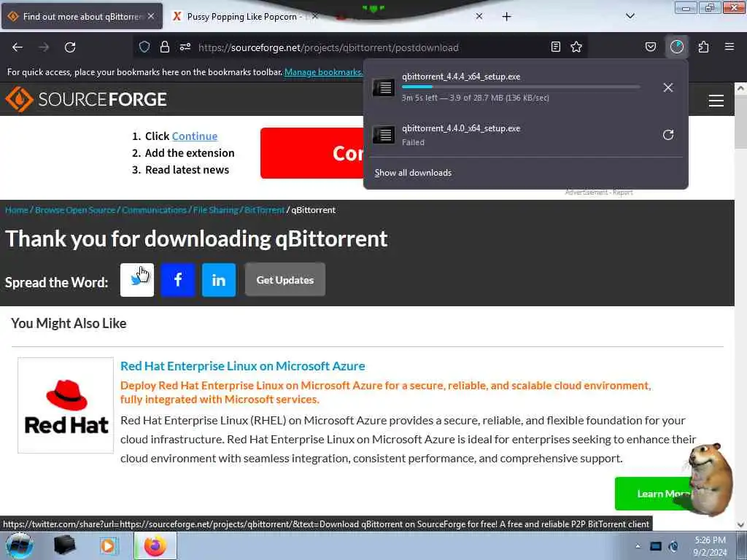Viewport: 747px width, 560px height.
Task: Toggle reader view icon
Action: click(555, 47)
